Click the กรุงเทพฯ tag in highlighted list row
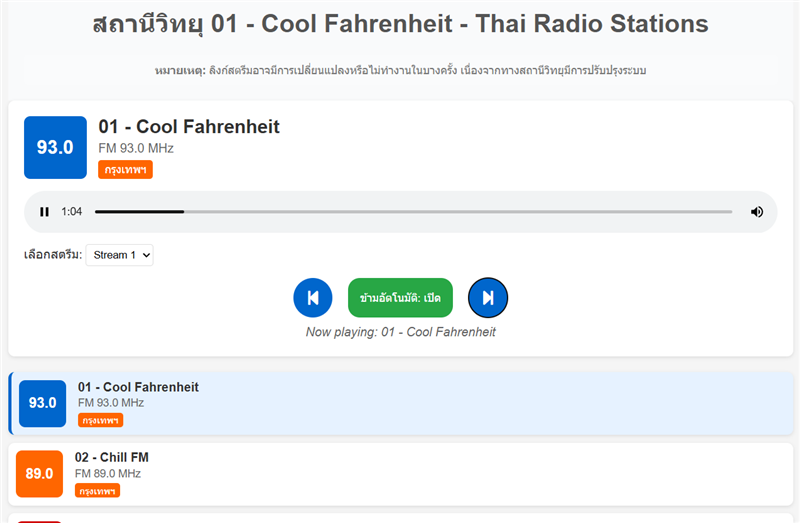This screenshot has width=800, height=523. [101, 420]
